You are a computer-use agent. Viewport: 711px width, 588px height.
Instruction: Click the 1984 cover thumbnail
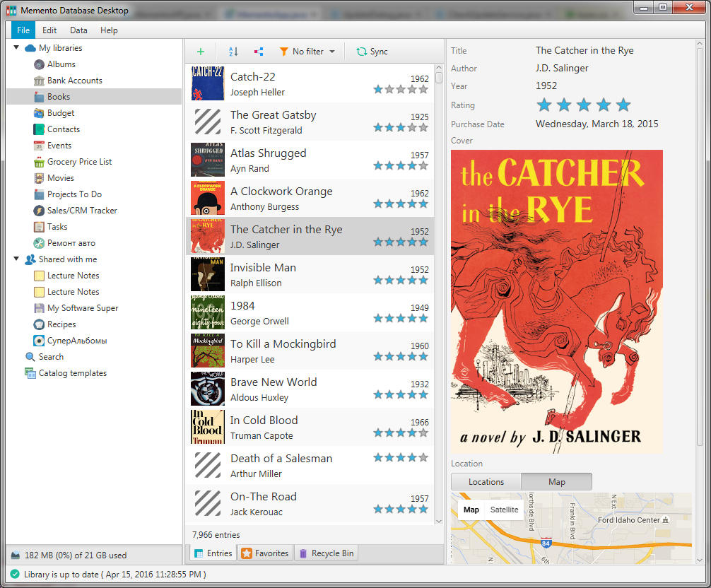tap(208, 312)
